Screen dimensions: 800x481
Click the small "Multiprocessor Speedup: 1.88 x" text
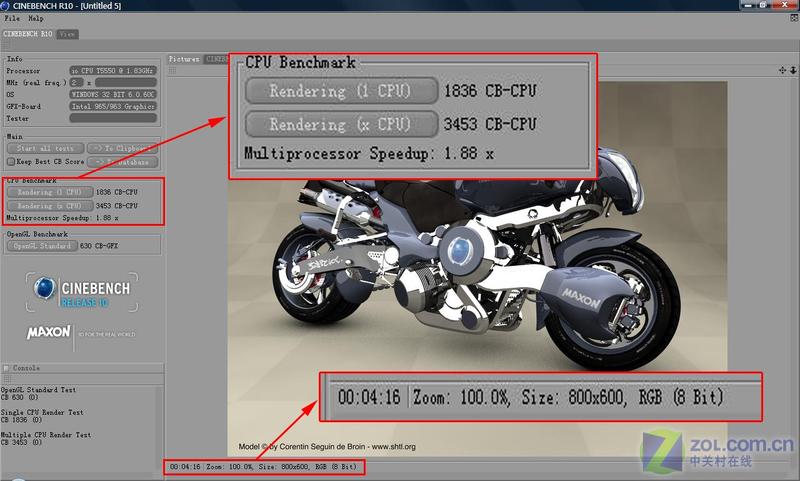(x=62, y=218)
